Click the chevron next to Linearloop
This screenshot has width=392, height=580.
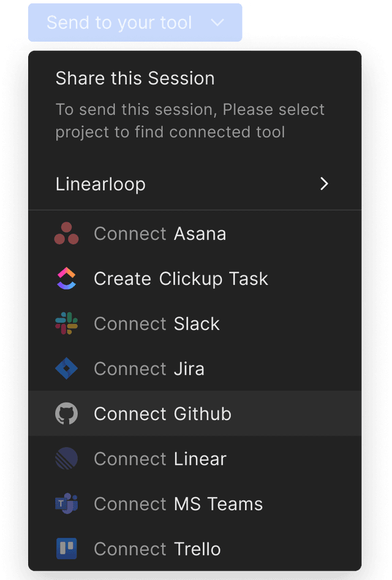point(324,184)
